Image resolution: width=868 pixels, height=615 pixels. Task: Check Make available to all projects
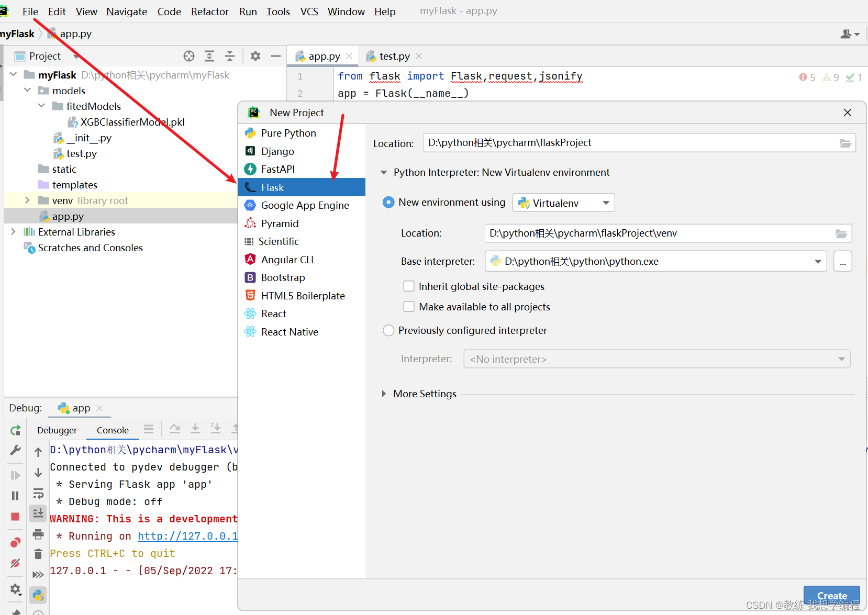409,306
